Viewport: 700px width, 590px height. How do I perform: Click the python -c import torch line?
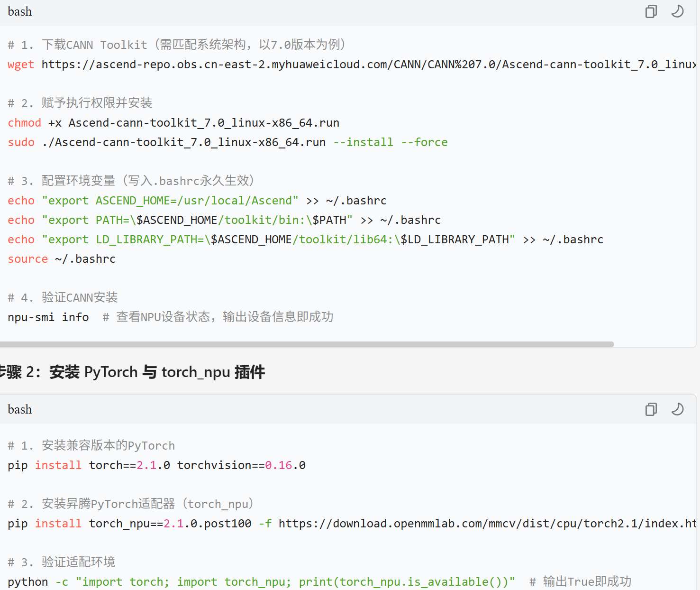click(x=262, y=582)
